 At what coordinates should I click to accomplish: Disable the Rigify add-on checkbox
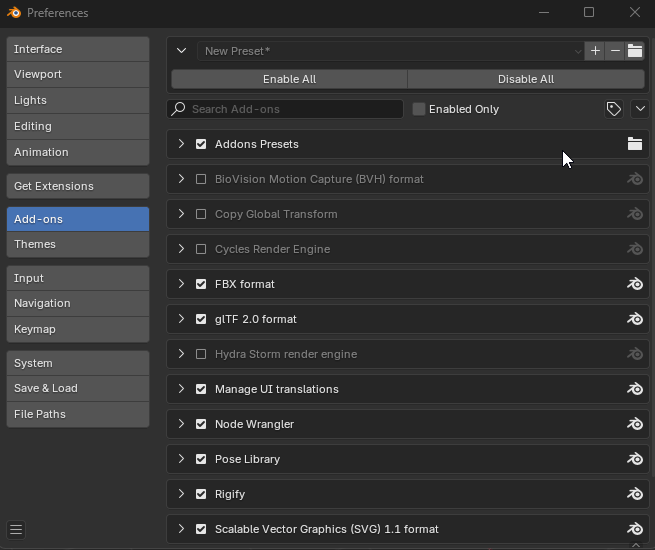pyautogui.click(x=201, y=494)
